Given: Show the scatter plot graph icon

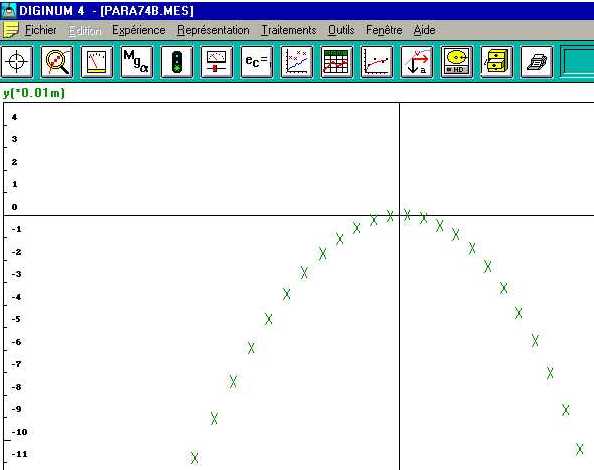Looking at the screenshot, I should click(x=297, y=62).
